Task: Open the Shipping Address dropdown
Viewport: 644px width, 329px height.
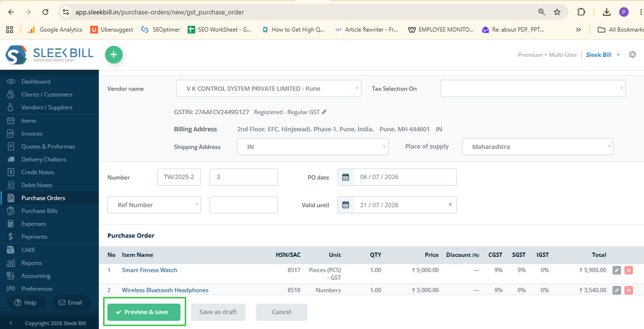Action: click(312, 147)
